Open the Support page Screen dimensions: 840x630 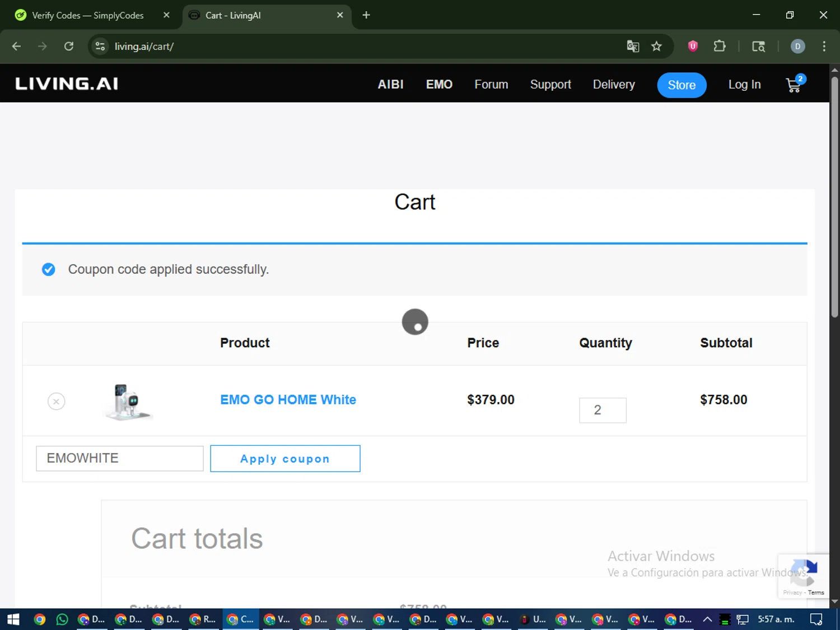(x=550, y=85)
